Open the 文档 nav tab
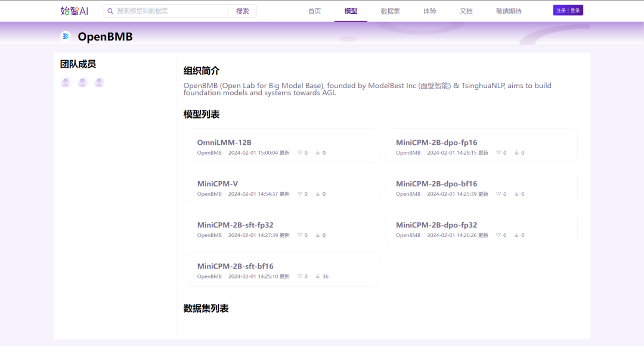Image resolution: width=644 pixels, height=346 pixels. pos(466,11)
